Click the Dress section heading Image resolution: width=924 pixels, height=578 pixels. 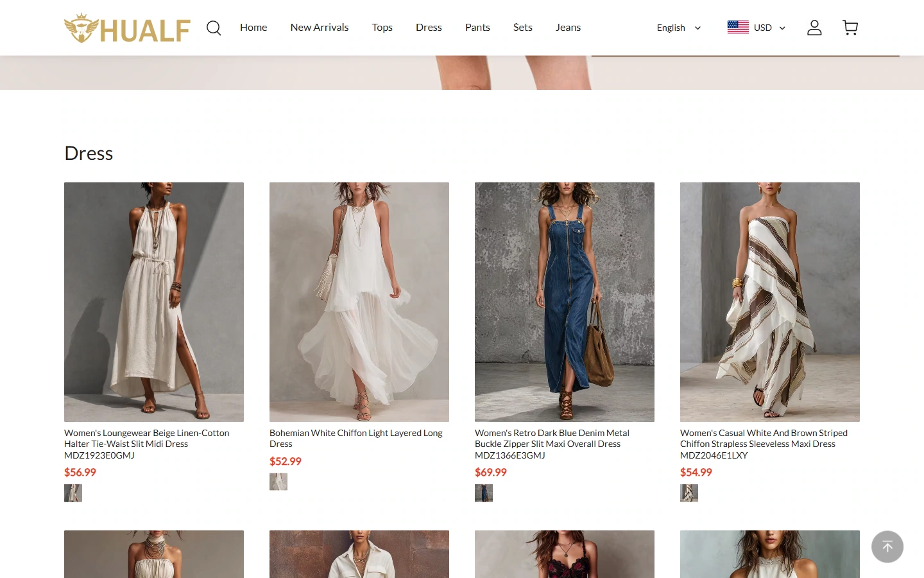89,153
